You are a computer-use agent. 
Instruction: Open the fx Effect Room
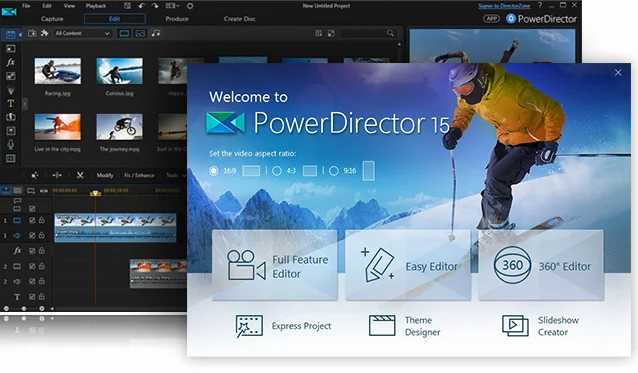[x=11, y=62]
